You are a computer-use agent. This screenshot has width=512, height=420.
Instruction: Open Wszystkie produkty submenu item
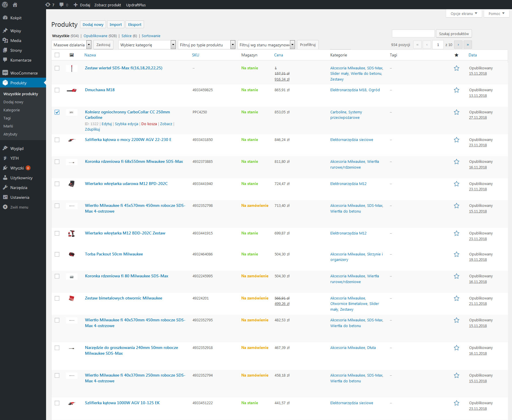[x=21, y=94]
